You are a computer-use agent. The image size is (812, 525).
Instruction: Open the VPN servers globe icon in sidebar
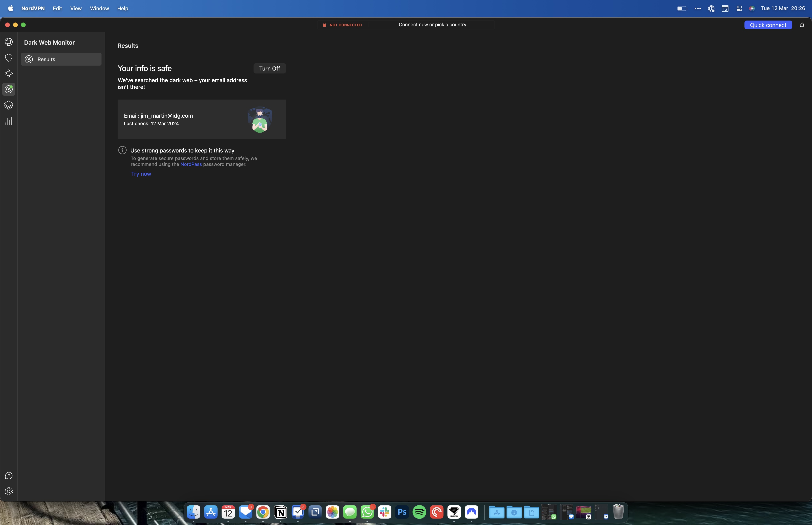[8, 42]
